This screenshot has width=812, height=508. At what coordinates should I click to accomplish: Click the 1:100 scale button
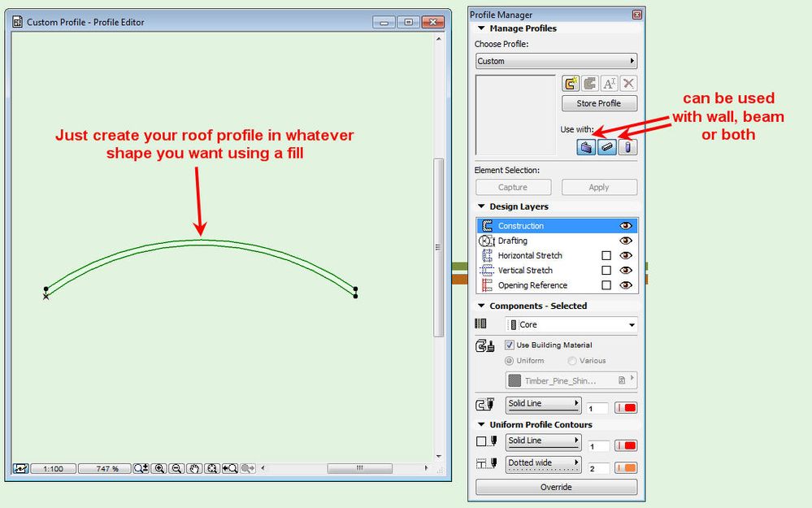[54, 469]
